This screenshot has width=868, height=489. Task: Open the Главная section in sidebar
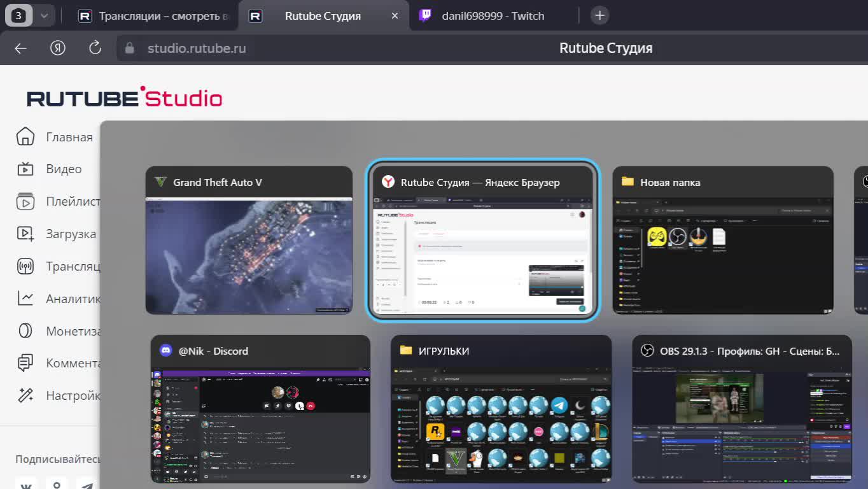pos(55,137)
